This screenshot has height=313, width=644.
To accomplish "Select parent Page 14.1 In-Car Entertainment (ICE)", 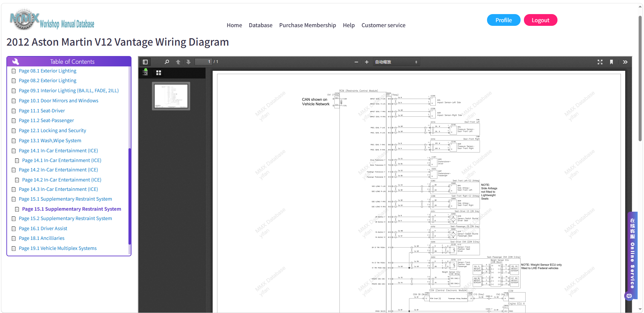I will (58, 151).
